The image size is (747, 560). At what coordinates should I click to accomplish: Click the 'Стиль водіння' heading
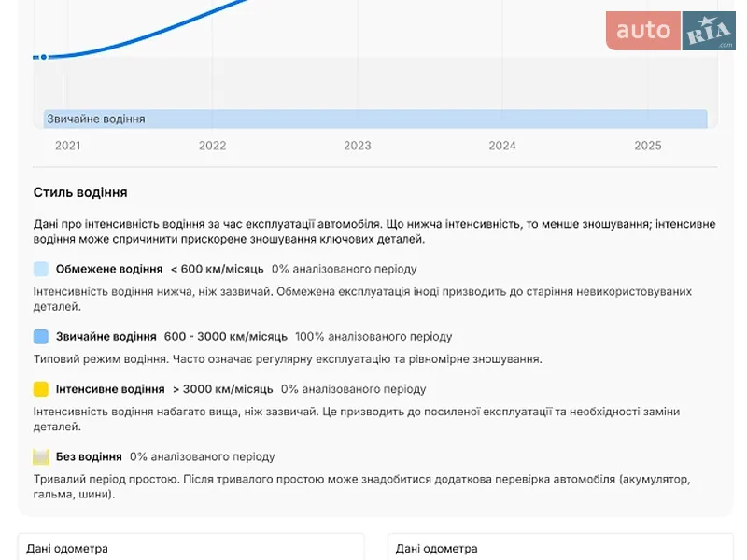tap(80, 192)
